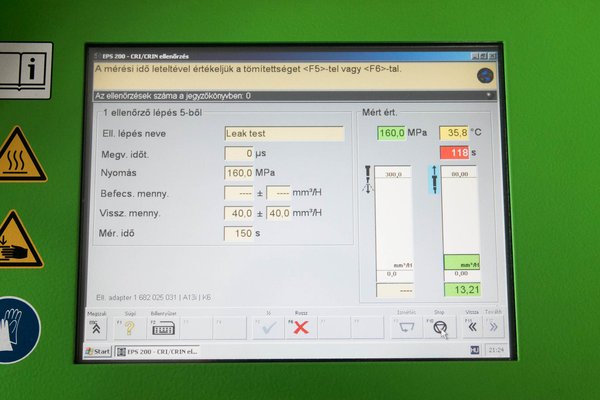Click the Ismétlés (repeat) icon
The height and width of the screenshot is (400, 600).
405,328
